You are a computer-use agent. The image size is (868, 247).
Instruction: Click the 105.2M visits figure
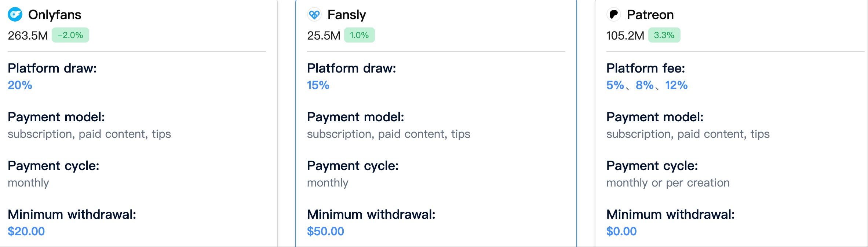[x=625, y=36]
